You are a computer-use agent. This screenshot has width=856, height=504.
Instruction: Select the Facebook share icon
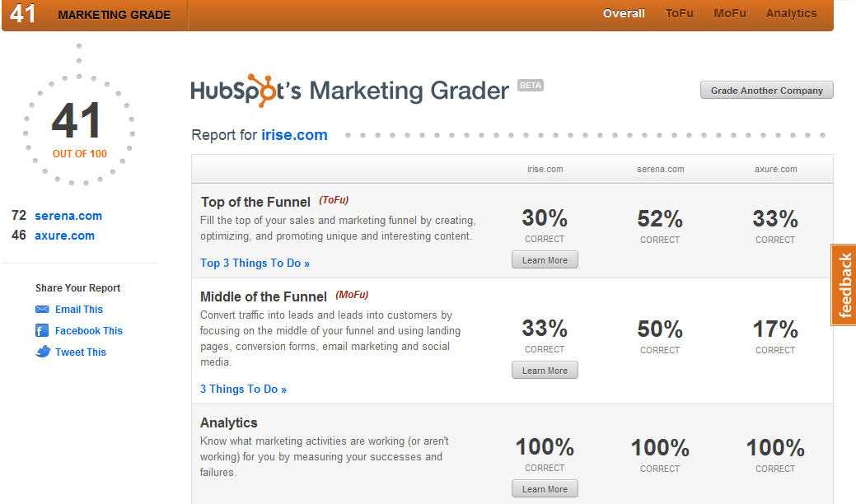click(43, 330)
